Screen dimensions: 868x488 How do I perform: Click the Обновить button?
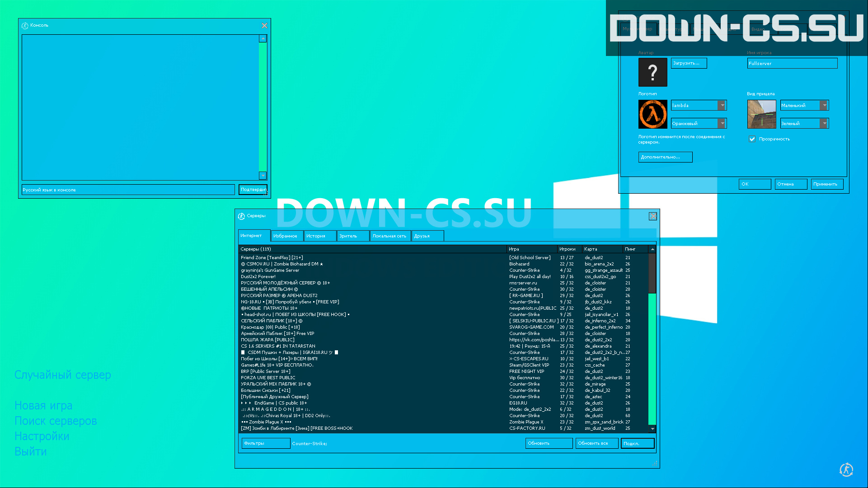tap(549, 443)
